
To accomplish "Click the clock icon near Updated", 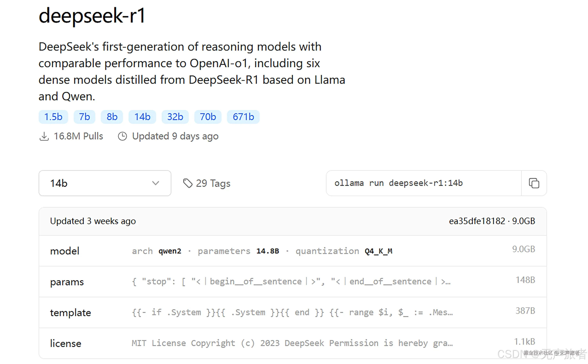I will point(122,136).
